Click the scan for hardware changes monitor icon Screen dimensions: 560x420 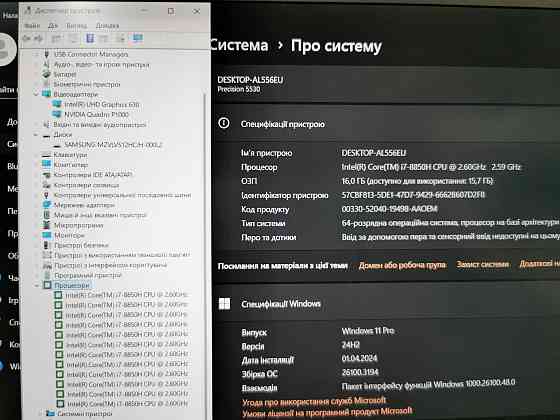point(138,38)
